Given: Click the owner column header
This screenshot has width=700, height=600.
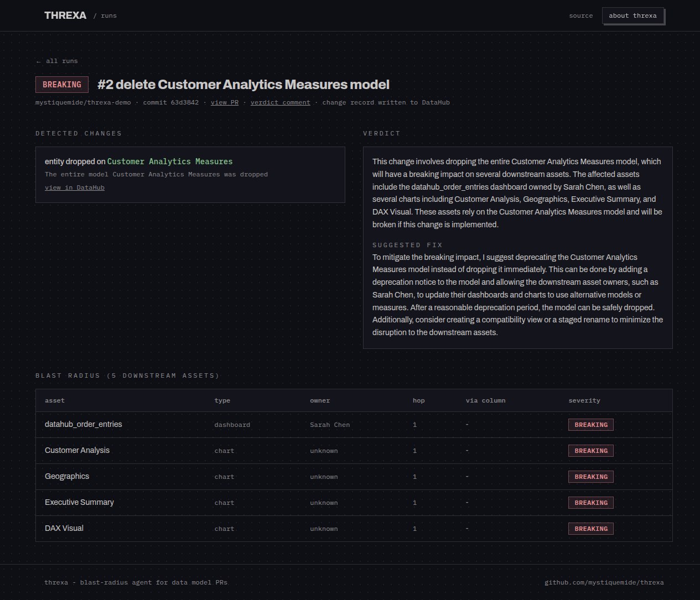Looking at the screenshot, I should coord(320,400).
